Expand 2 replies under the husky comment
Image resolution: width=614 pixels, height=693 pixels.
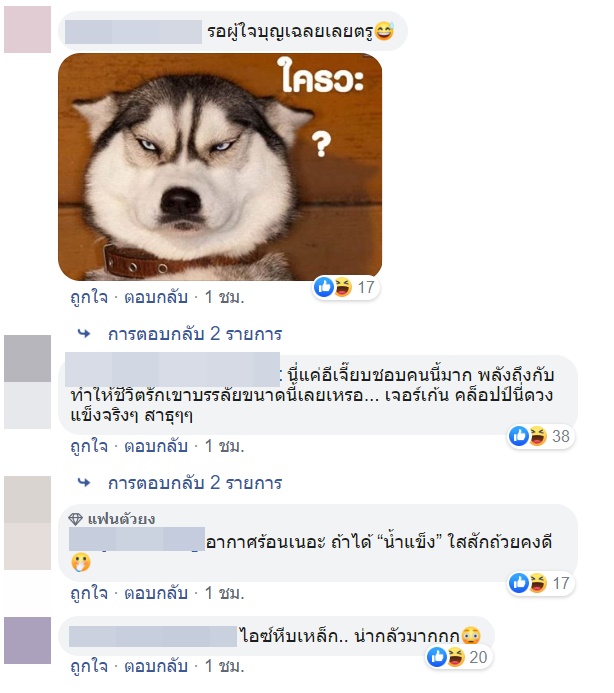(x=195, y=334)
